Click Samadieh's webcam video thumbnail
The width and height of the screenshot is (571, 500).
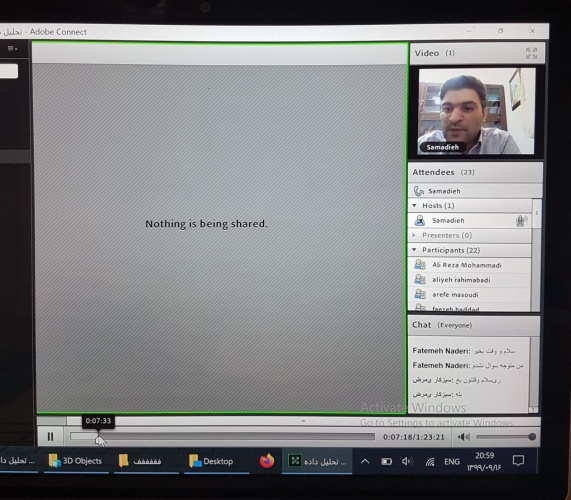[476, 111]
